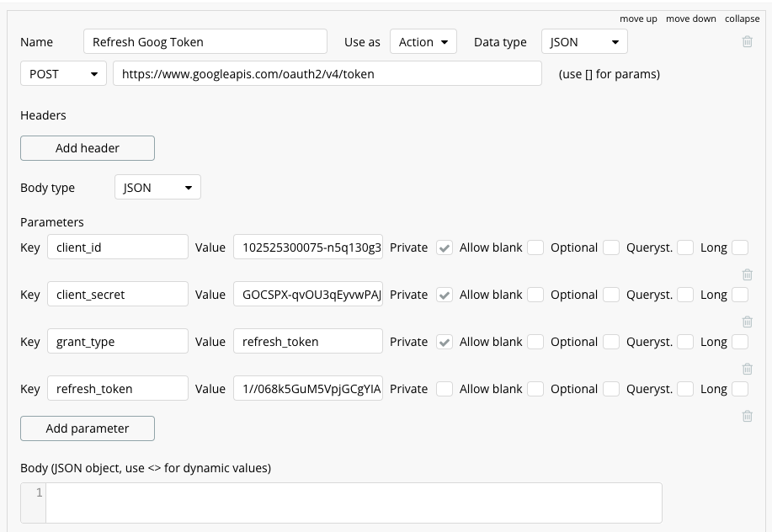Enable Private for refresh_token parameter

pos(445,389)
